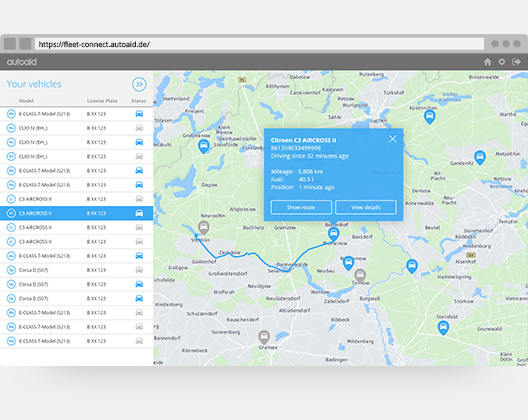Screen dimensions: 528x420
Task: Click the active blue marker at Boltenhof
Action: (333, 233)
